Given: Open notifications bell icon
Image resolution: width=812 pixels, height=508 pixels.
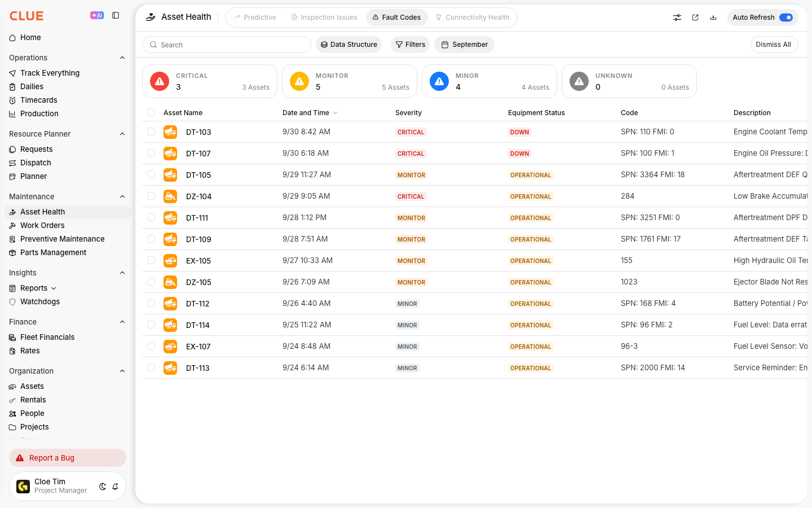Looking at the screenshot, I should coord(115,487).
